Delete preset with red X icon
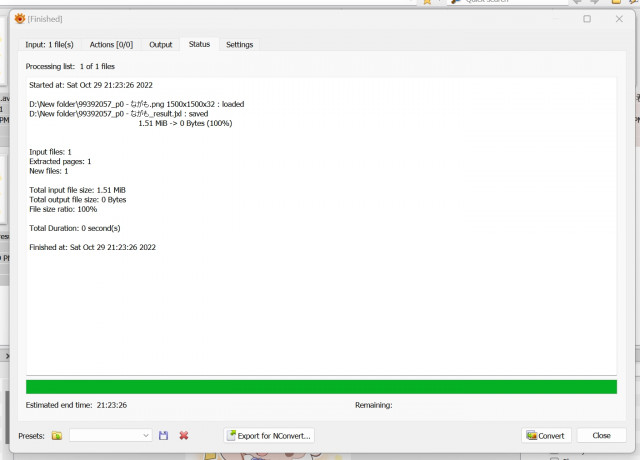The width and height of the screenshot is (640, 460). (184, 436)
